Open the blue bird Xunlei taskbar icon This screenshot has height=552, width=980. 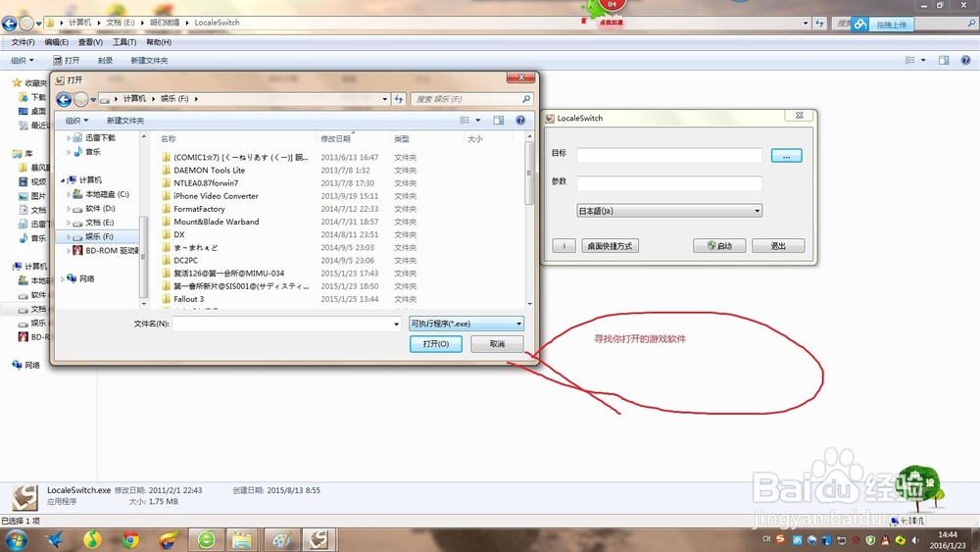(56, 539)
